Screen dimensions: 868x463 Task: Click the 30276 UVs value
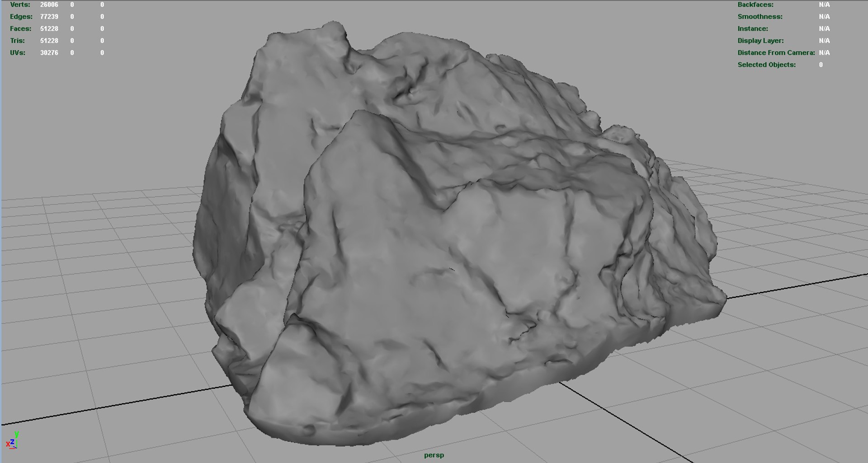pyautogui.click(x=49, y=53)
